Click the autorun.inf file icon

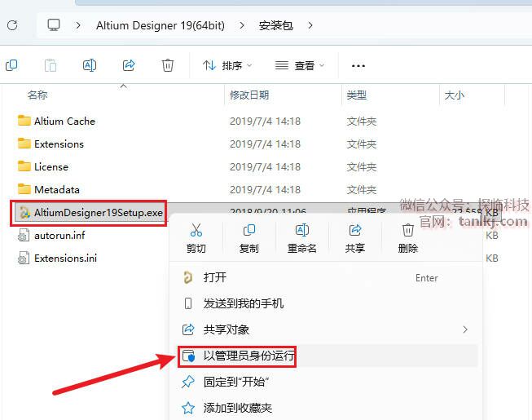[24, 235]
